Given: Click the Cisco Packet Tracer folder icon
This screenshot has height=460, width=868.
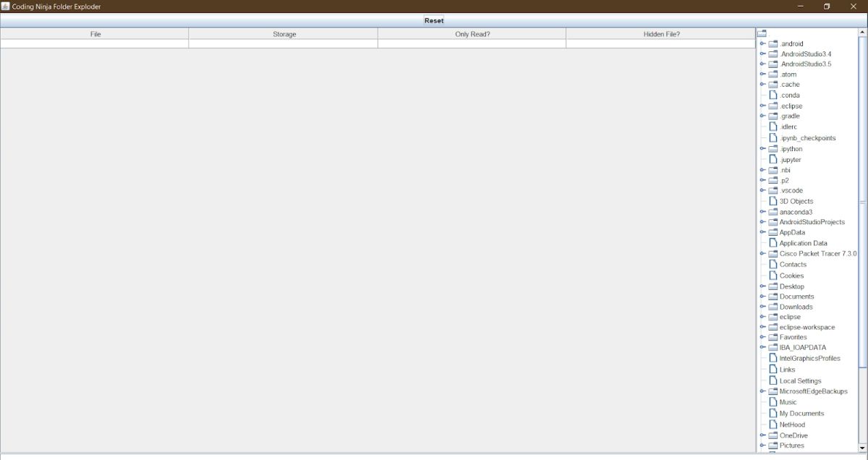Looking at the screenshot, I should click(x=773, y=254).
